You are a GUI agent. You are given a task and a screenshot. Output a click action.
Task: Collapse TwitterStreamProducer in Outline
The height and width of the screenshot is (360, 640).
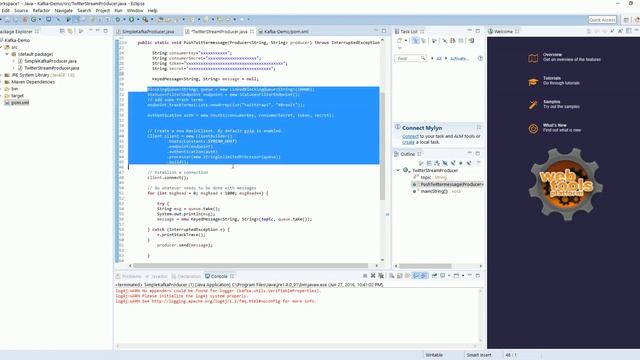398,170
